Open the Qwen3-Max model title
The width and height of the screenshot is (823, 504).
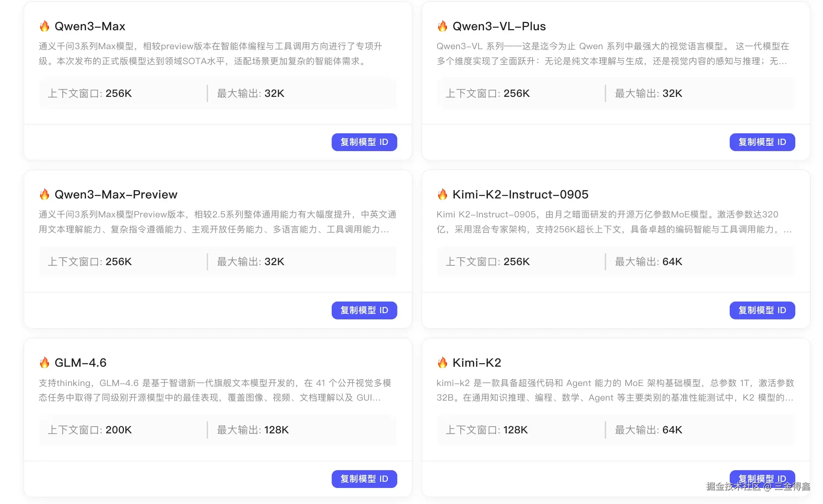(x=90, y=26)
